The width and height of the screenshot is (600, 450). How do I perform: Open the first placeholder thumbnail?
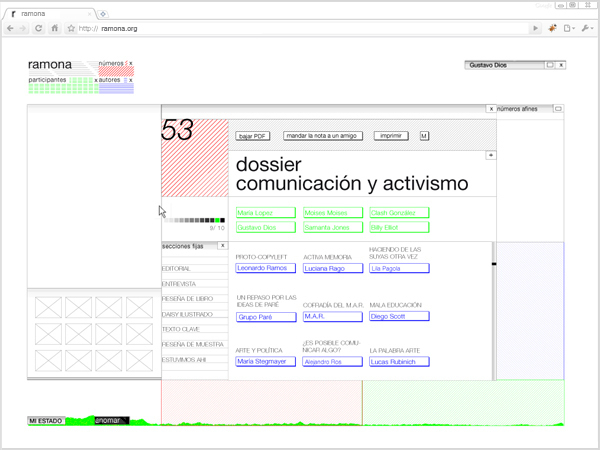(x=48, y=307)
